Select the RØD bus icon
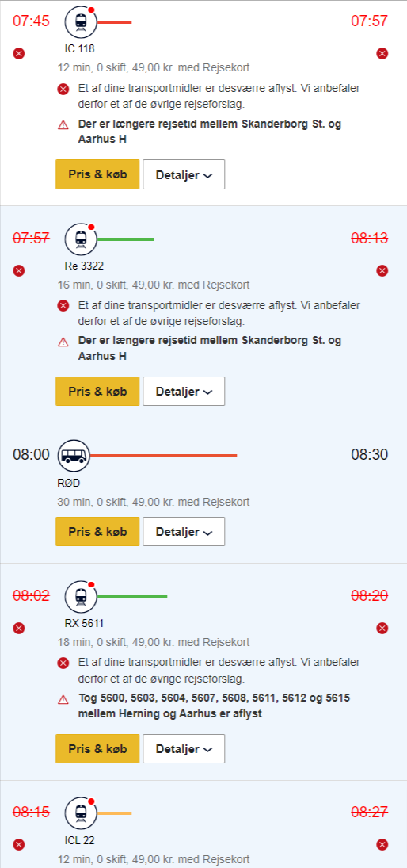The image size is (407, 868). (74, 456)
